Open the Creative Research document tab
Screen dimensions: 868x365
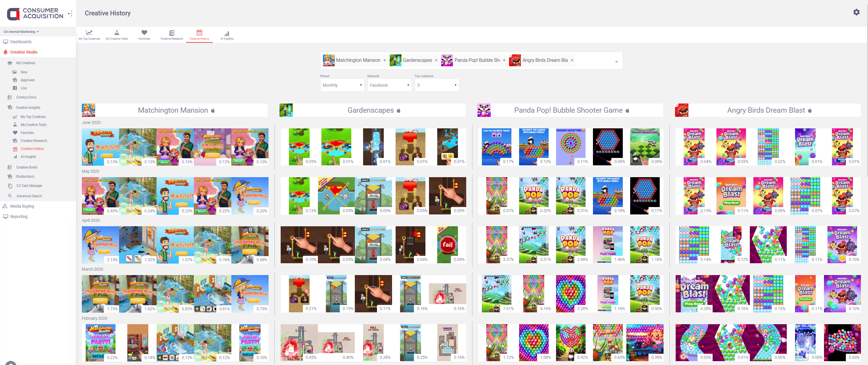[172, 35]
